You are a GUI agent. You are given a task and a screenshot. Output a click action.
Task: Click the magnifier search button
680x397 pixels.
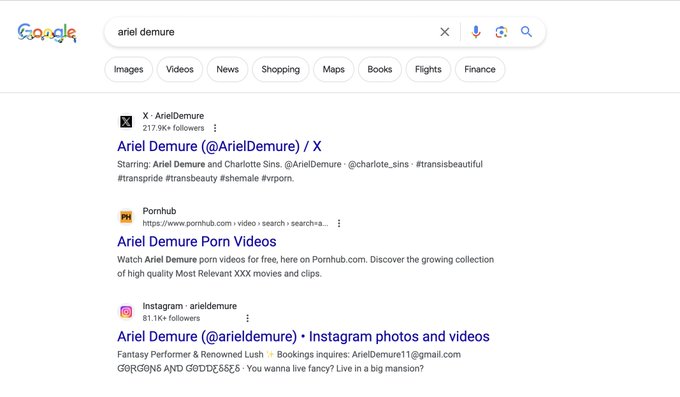click(x=526, y=32)
